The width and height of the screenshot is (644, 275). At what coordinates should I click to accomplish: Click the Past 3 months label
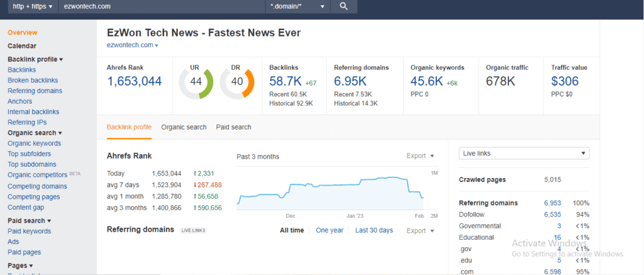(258, 157)
